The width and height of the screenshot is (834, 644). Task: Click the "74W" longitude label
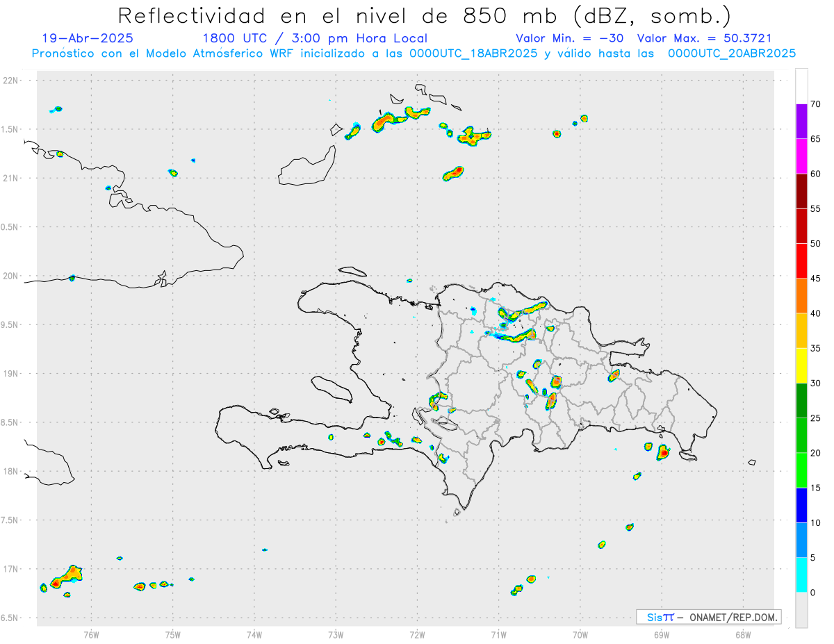click(254, 635)
